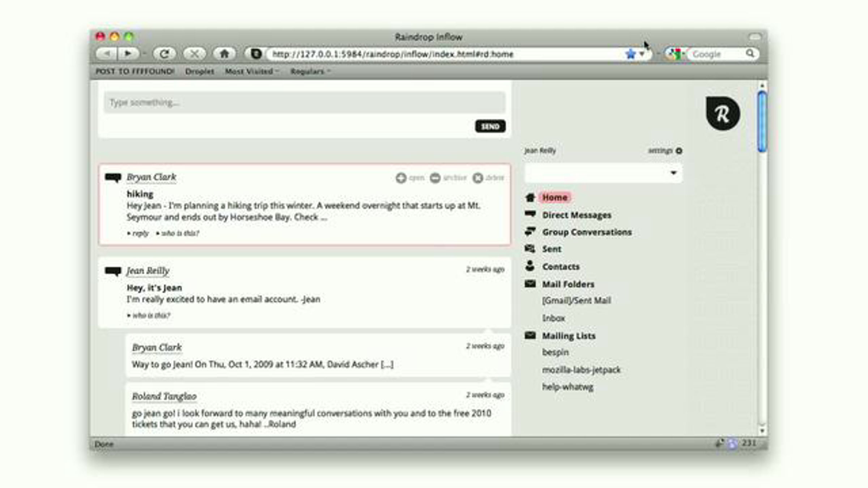Image resolution: width=868 pixels, height=488 pixels.
Task: Click the scrollbar up arrow
Action: 762,86
